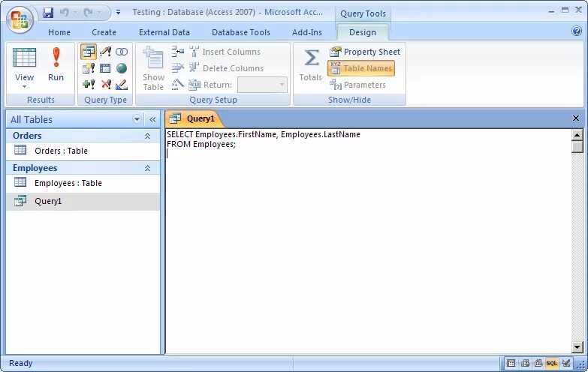Image resolution: width=588 pixels, height=372 pixels.
Task: Click Delete Columns in Query Setup
Action: point(226,68)
